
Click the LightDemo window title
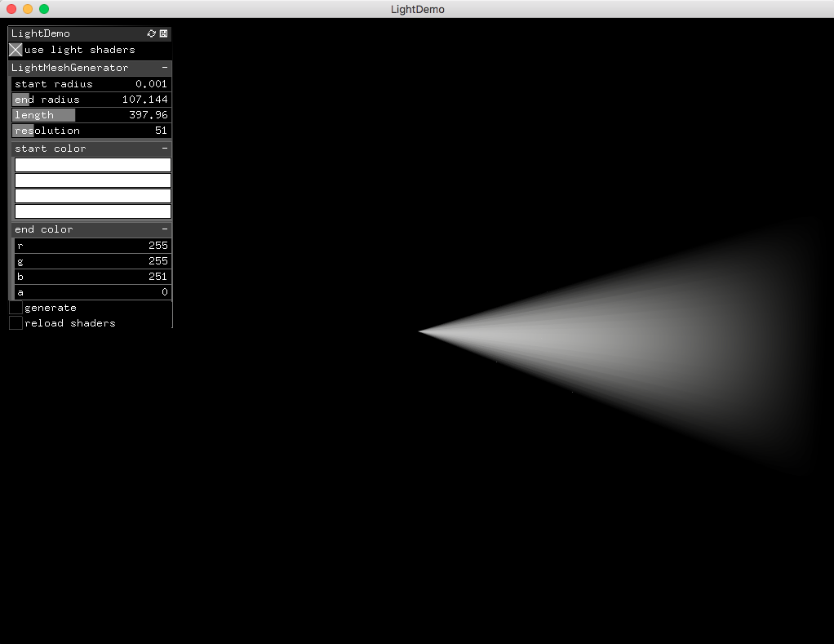pos(417,9)
